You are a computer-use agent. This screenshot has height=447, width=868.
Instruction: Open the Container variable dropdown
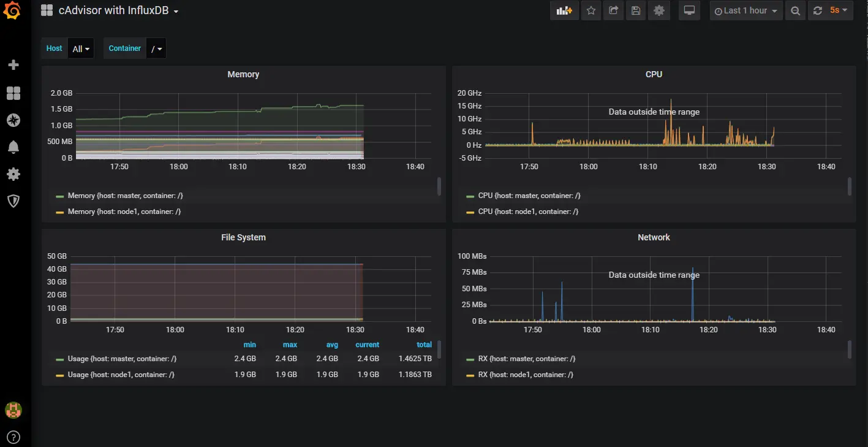tap(156, 48)
